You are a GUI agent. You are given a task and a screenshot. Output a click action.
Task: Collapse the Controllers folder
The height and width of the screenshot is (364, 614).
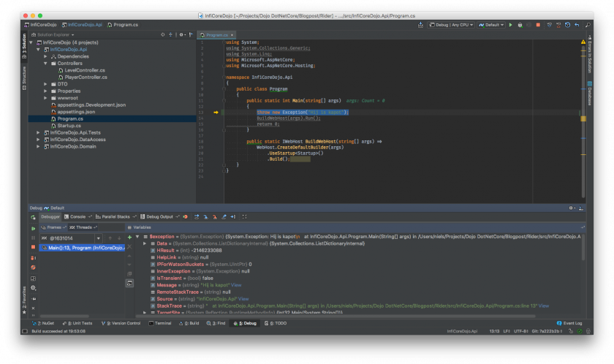pyautogui.click(x=45, y=64)
